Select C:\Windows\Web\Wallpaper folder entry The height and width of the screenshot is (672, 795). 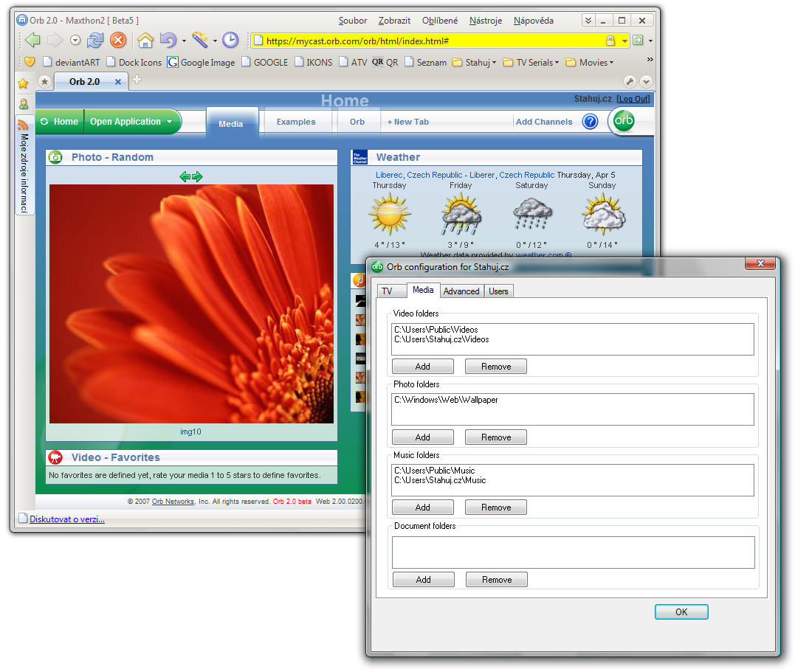click(x=446, y=400)
